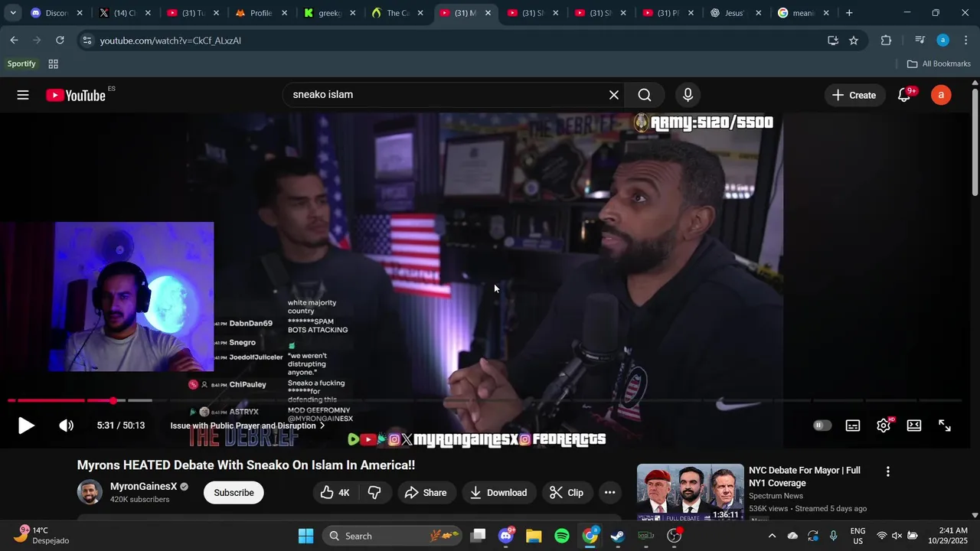Open the Chrome tab search dropdown
Image resolution: width=980 pixels, height=551 pixels.
pos(13,13)
